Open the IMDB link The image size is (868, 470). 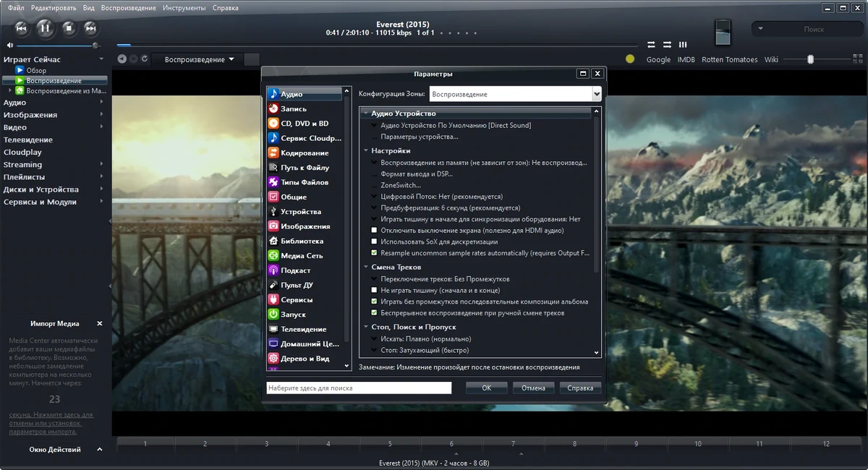(x=686, y=60)
